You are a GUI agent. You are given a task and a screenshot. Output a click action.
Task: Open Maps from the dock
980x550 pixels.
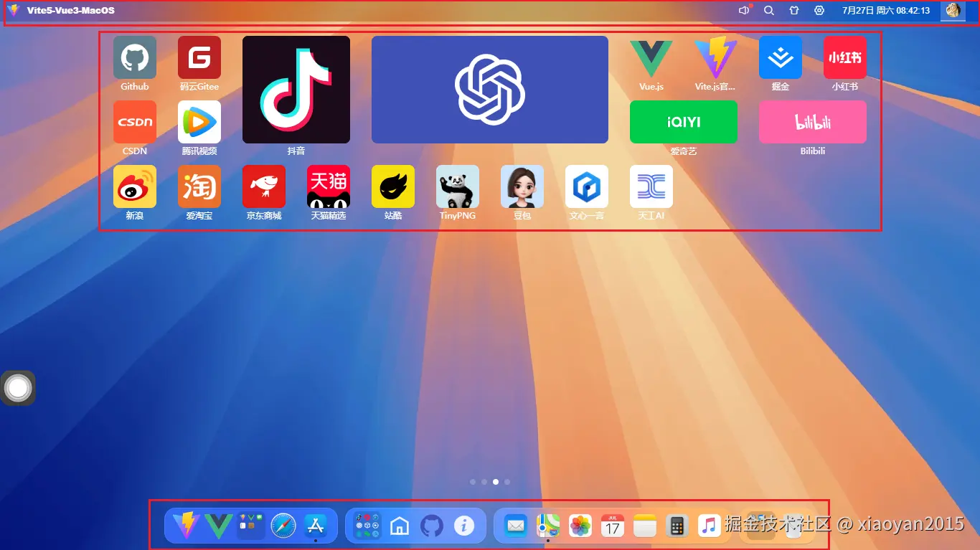click(548, 526)
